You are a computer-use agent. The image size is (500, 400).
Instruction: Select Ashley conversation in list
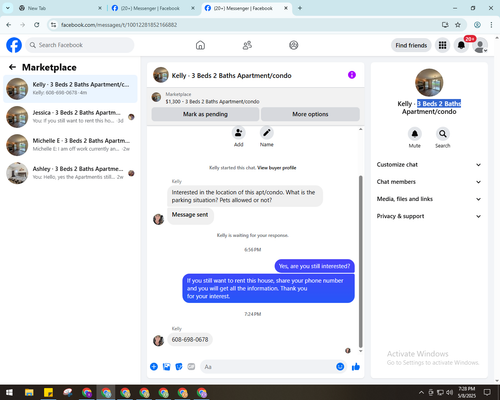pos(70,173)
